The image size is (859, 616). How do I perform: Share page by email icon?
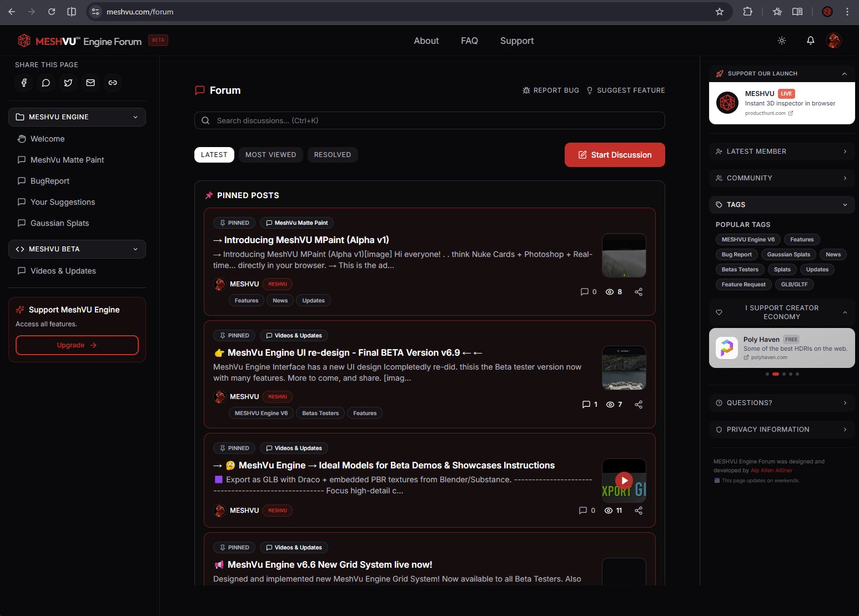pyautogui.click(x=91, y=83)
